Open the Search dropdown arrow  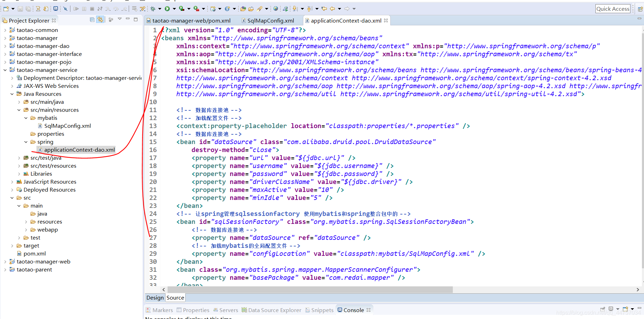pos(266,9)
